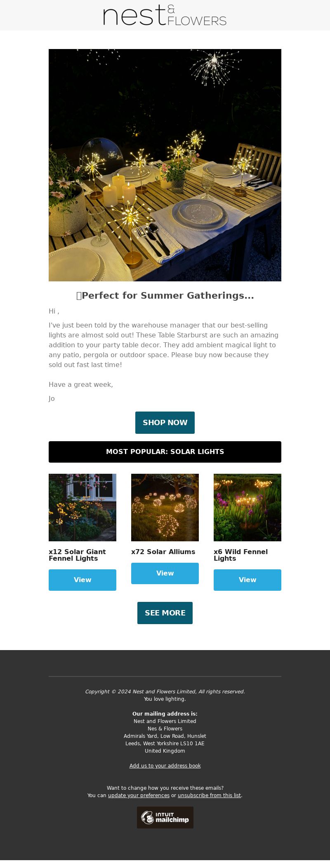Open the table starburst hero image
The width and height of the screenshot is (330, 868).
coord(165,165)
